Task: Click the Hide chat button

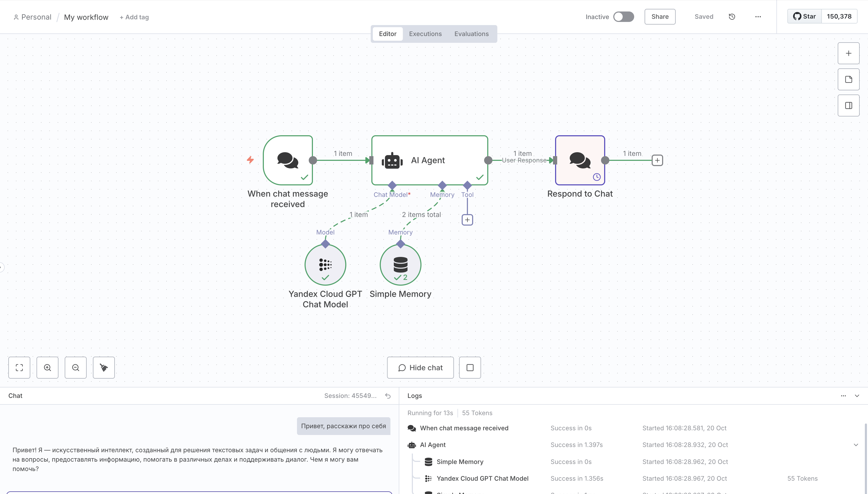Action: click(x=420, y=367)
